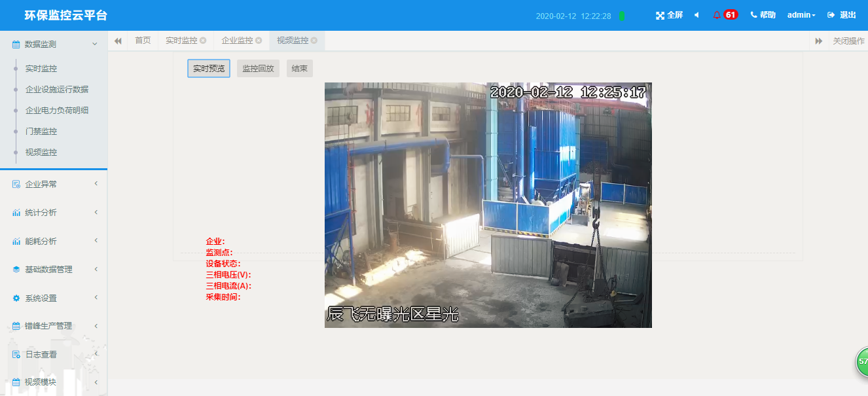Click the live camera video feed
Viewport: 868px width, 396px height.
point(488,205)
